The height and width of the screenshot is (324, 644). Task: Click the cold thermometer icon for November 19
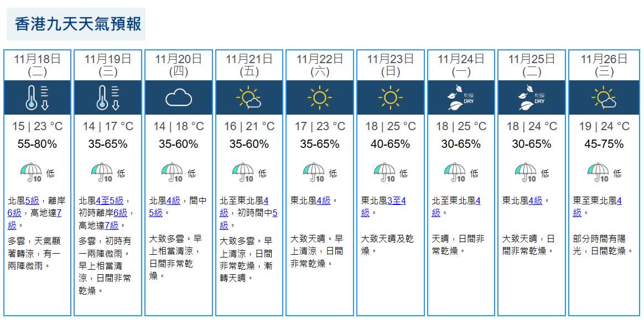click(x=108, y=98)
